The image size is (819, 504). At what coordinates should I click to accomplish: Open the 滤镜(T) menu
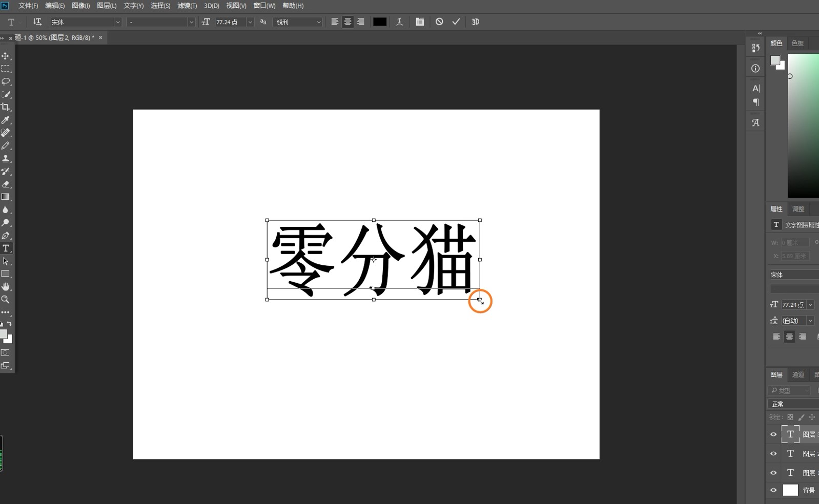[187, 6]
